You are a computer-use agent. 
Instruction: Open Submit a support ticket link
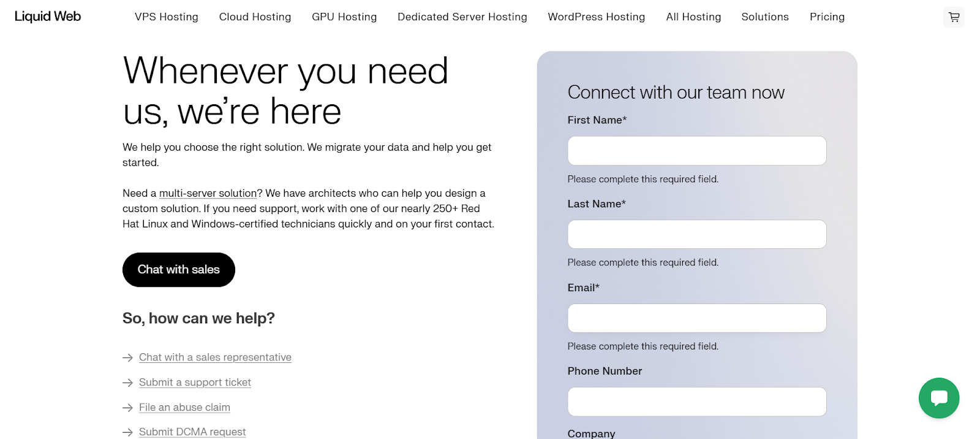[x=195, y=383]
